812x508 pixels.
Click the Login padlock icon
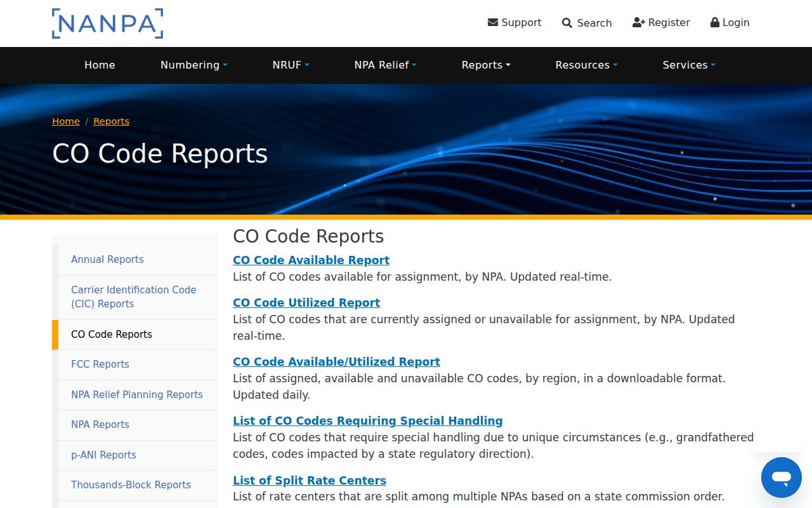(x=715, y=22)
